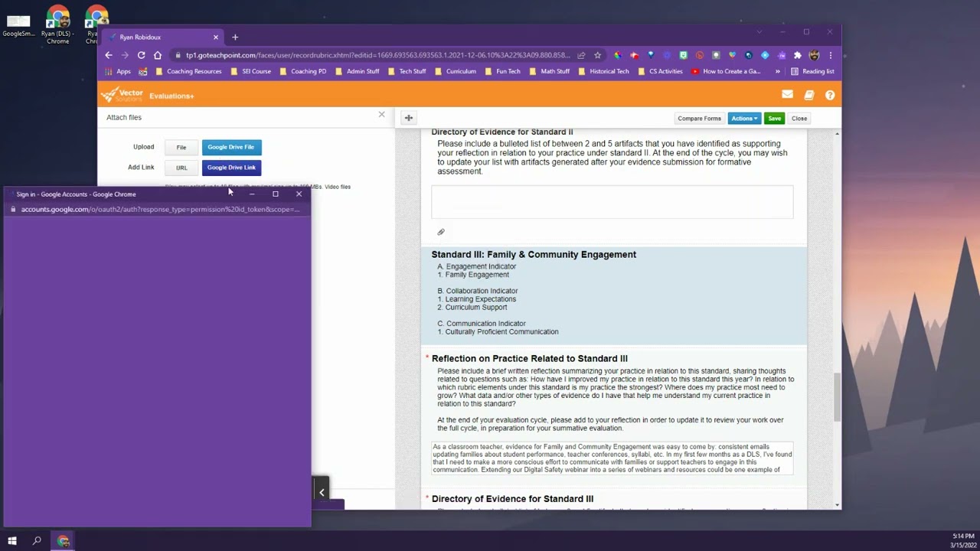
Task: Open the Chrome profile avatar
Action: pos(814,55)
